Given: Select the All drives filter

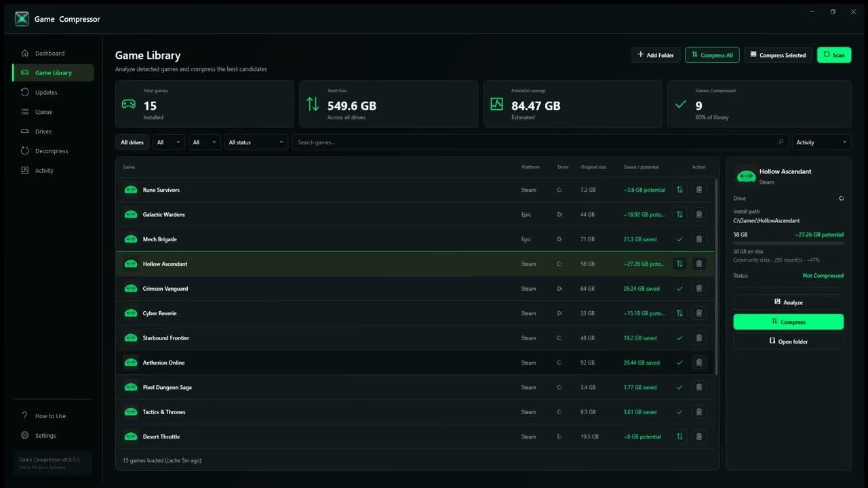Looking at the screenshot, I should point(132,142).
